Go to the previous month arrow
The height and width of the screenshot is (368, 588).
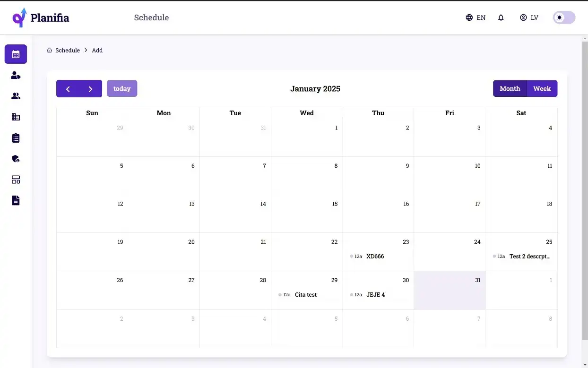[x=68, y=89]
